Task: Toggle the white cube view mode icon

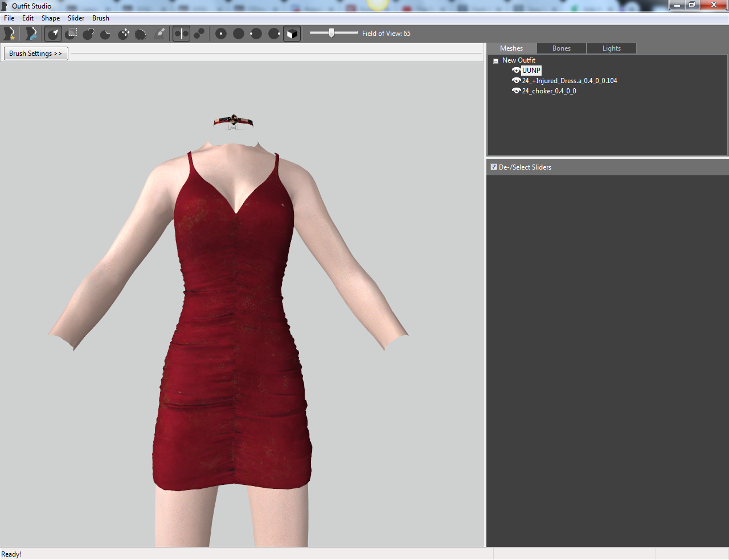Action: tap(292, 34)
